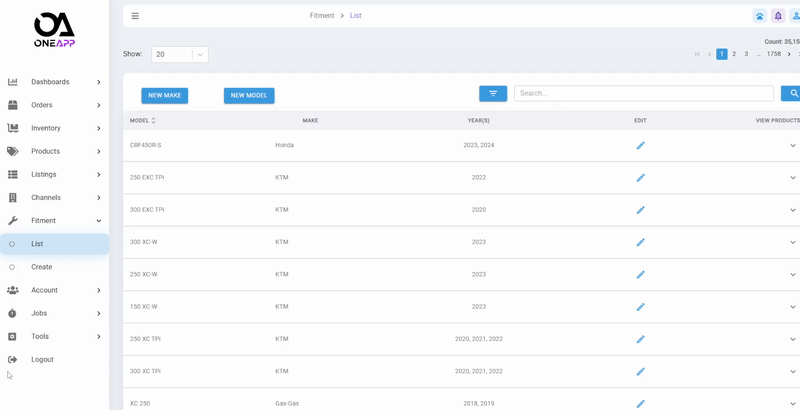Toggle the hamburger sidebar menu icon
The image size is (800, 410).
[x=135, y=16]
